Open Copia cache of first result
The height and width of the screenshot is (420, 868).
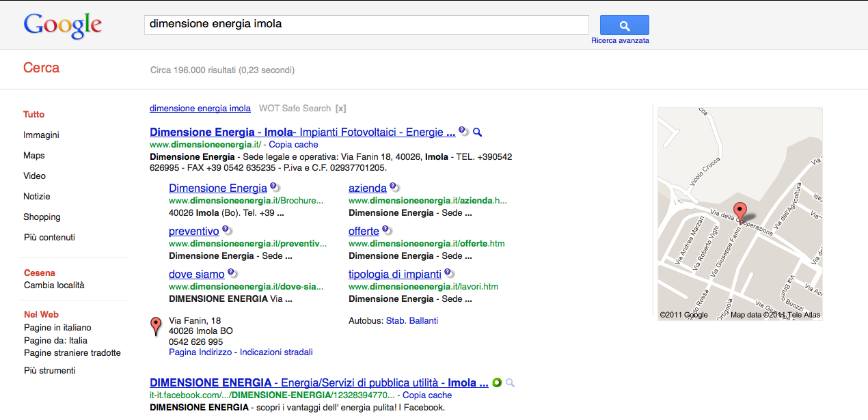point(293,145)
